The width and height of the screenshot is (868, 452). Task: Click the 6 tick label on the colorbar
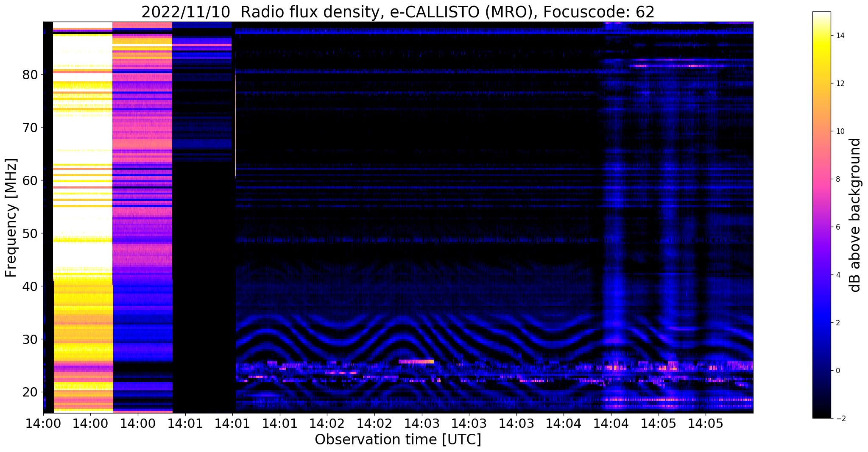pyautogui.click(x=837, y=227)
